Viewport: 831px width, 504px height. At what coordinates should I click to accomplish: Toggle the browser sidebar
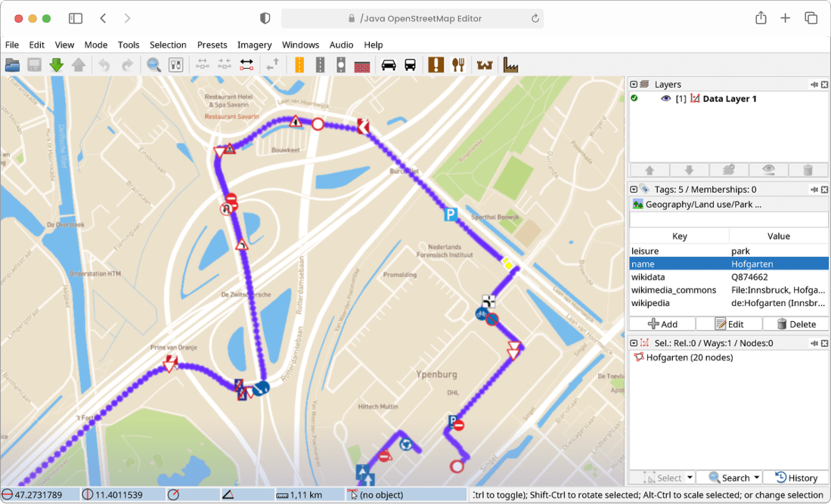[76, 19]
